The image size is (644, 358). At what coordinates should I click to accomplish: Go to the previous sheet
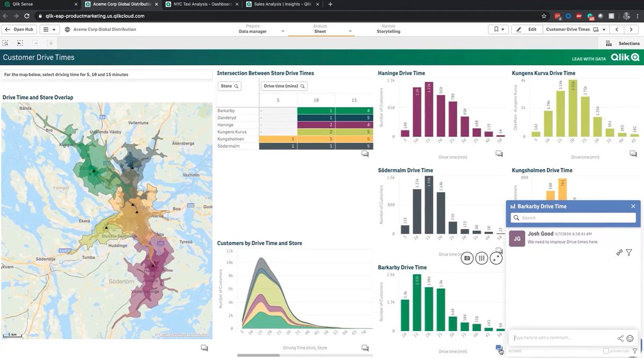click(x=617, y=30)
